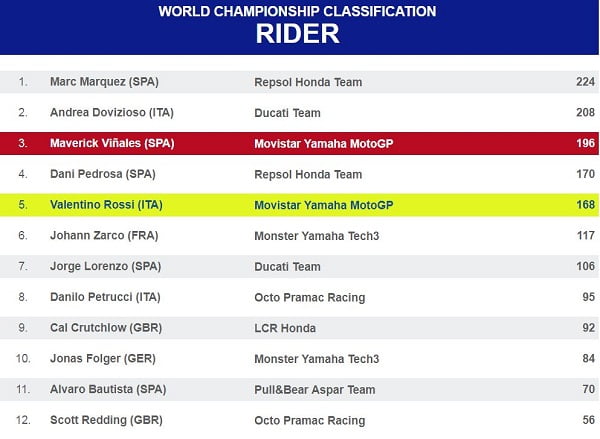Screen dimensions: 600x439
Task: Click Alvaro Bautista rider name
Action: click(104, 390)
